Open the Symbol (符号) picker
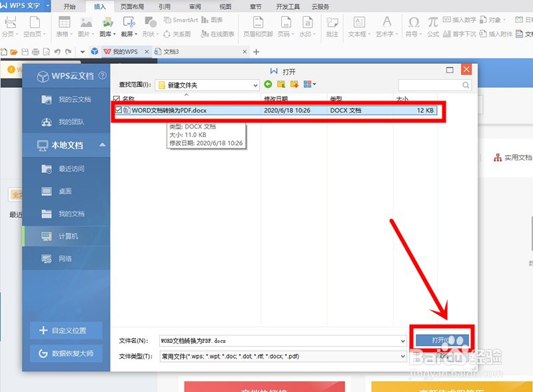 (414, 26)
